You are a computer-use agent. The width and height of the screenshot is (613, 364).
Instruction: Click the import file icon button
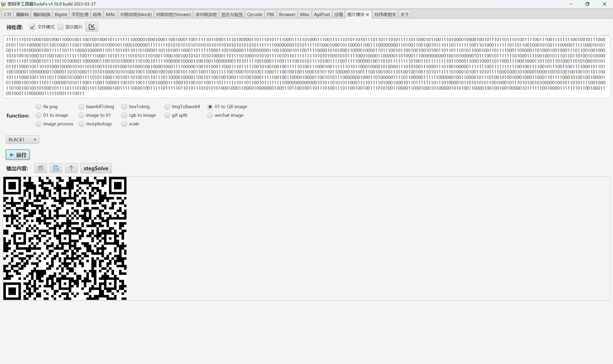click(x=92, y=27)
